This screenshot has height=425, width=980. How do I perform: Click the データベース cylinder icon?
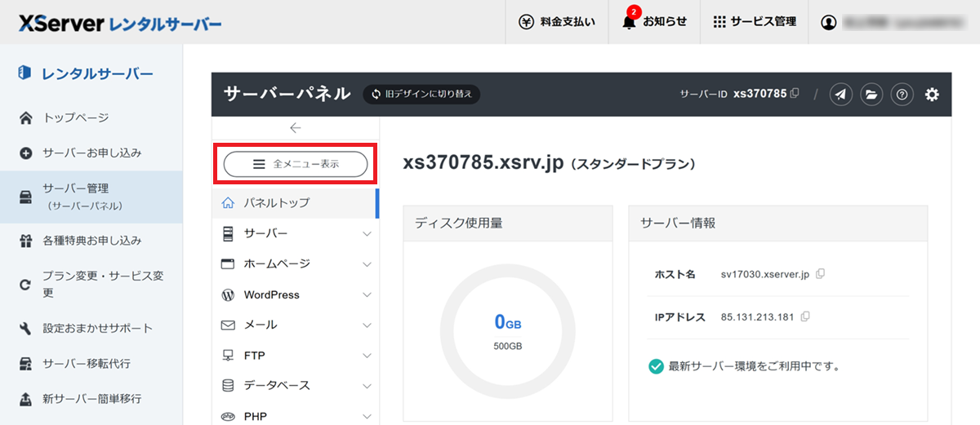(228, 386)
